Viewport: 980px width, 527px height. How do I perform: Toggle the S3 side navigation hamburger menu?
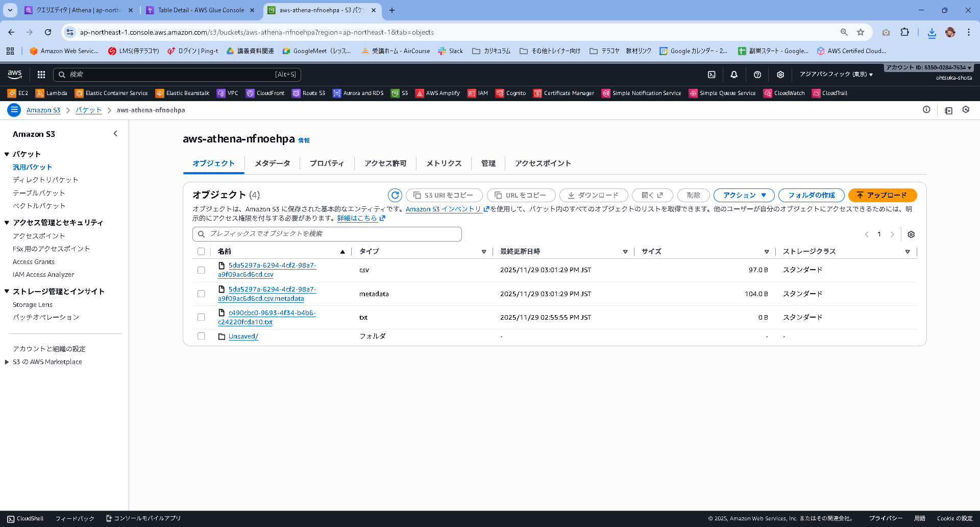coord(14,110)
